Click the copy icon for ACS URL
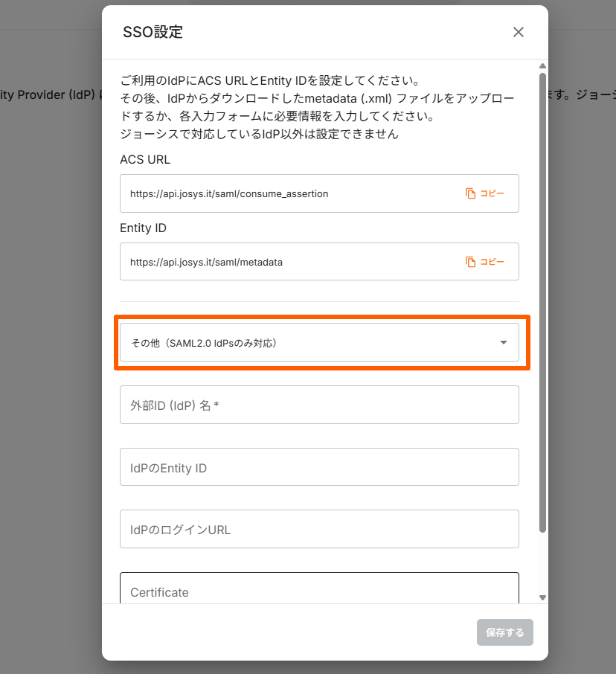The width and height of the screenshot is (616, 674). [x=470, y=193]
